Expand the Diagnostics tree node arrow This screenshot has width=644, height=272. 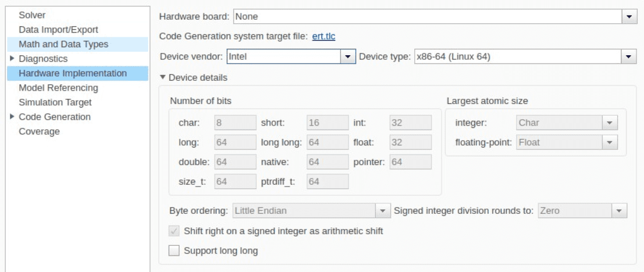pos(13,59)
